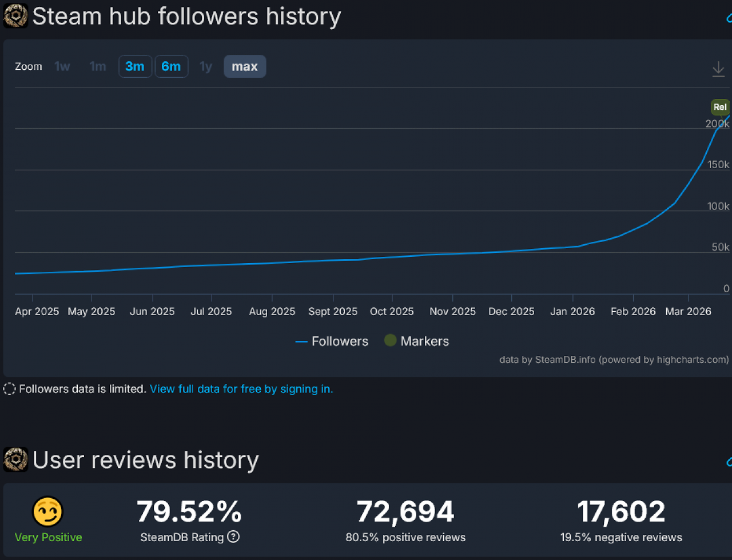
Task: Select the 6m zoom range
Action: (171, 66)
